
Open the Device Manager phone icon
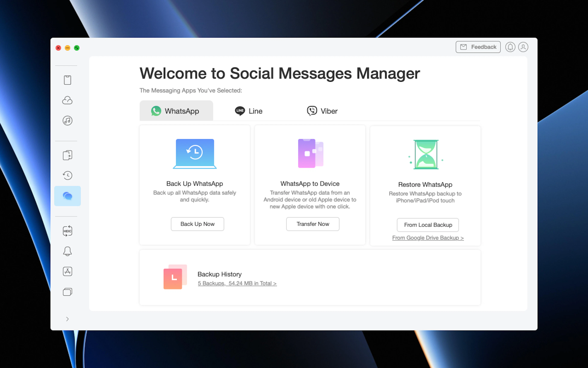tap(67, 80)
